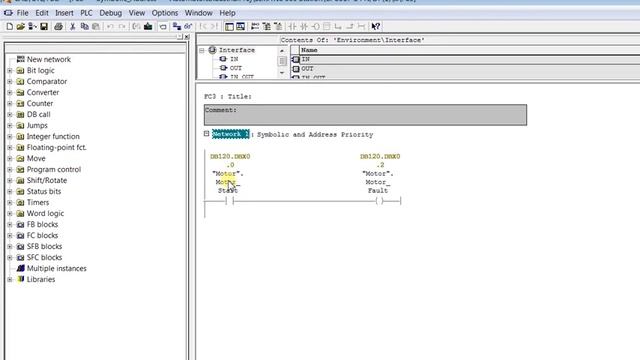This screenshot has width=640, height=360.
Task: Click the interface tree scroll-down arrow
Action: (x=282, y=73)
